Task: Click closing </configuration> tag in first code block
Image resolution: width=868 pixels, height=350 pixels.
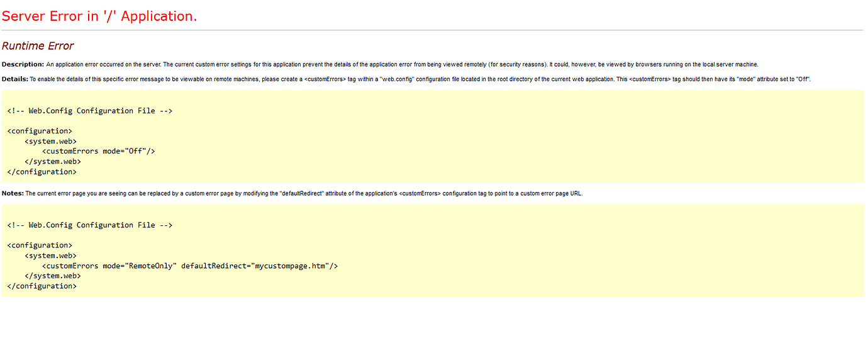Action: click(x=42, y=171)
